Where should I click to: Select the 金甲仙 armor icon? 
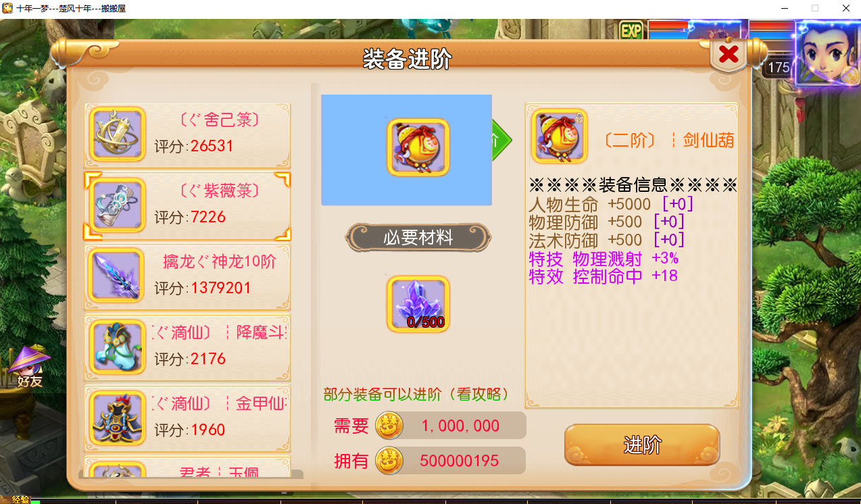118,418
